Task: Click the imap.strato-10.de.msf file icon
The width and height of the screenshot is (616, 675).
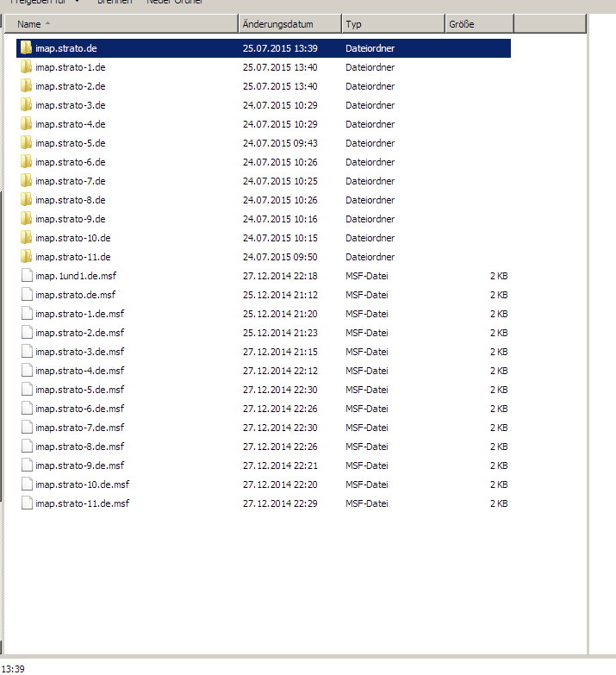Action: [x=27, y=484]
